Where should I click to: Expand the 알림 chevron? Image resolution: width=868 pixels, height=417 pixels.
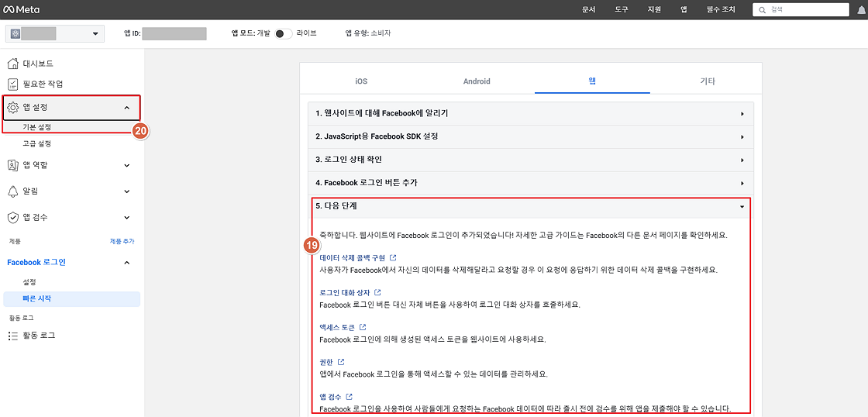pos(127,191)
